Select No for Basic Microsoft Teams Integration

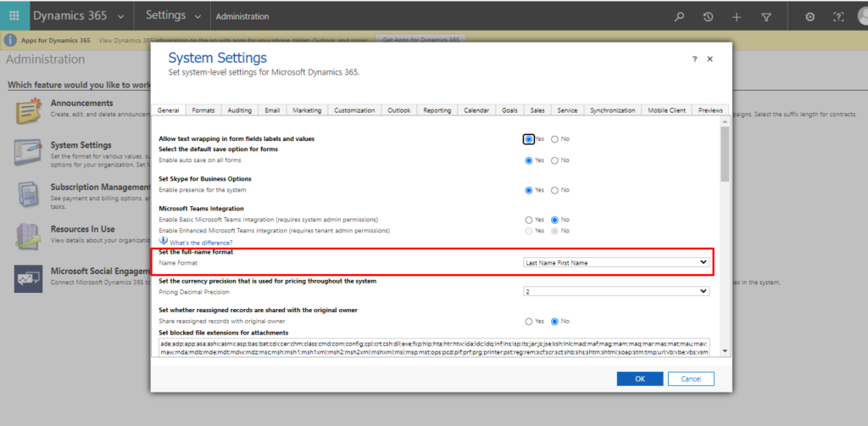pos(554,220)
